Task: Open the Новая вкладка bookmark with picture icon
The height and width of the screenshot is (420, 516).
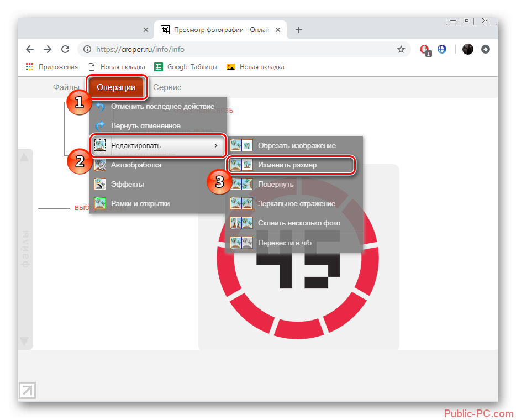Action: coord(255,67)
